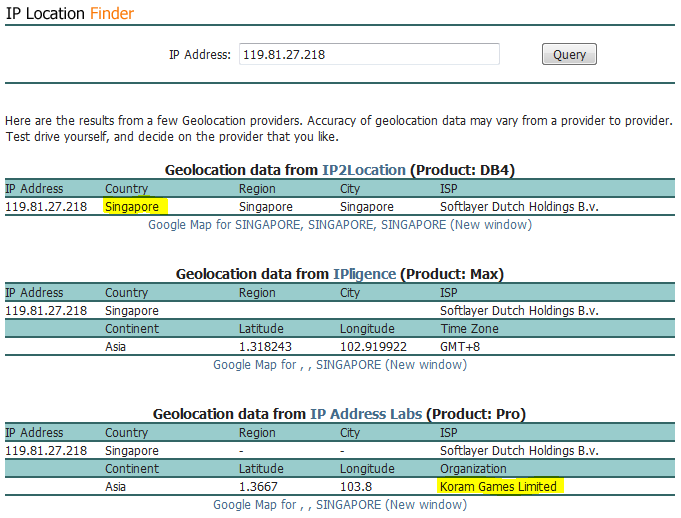Click Asia continent value in IP Address Labs table
The image size is (681, 518).
pyautogui.click(x=115, y=487)
